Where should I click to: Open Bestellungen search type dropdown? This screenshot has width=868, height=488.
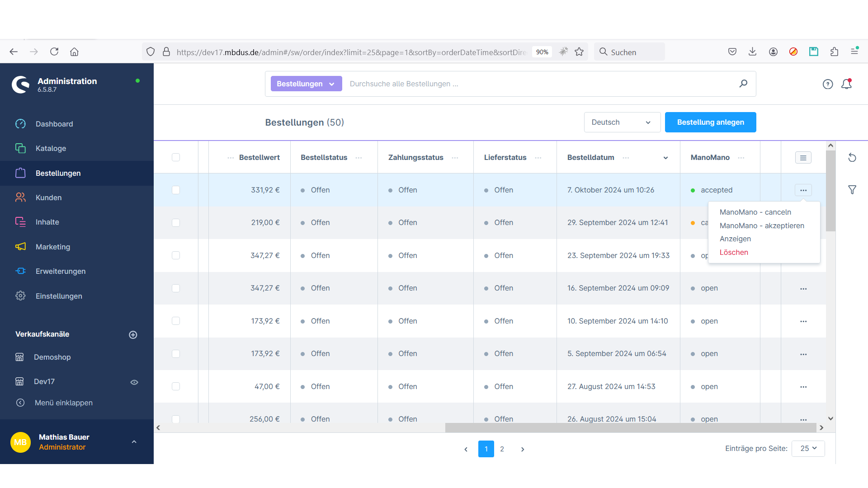pos(306,84)
